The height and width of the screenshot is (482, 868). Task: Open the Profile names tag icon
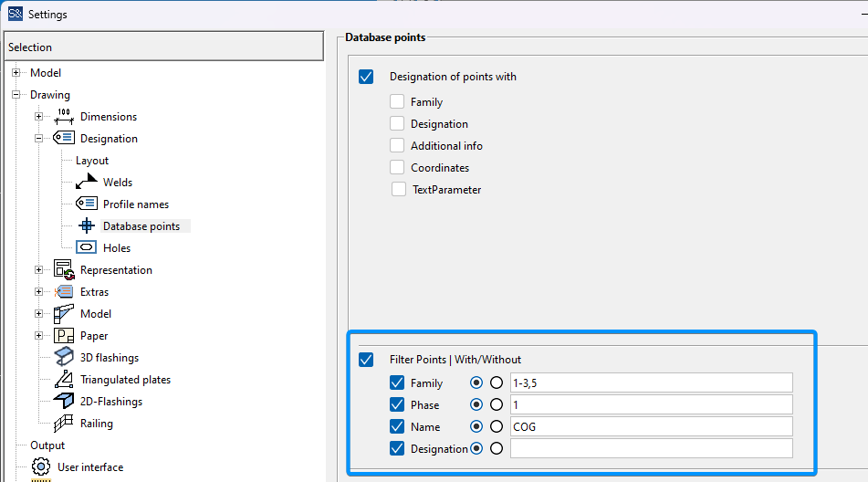tap(87, 204)
